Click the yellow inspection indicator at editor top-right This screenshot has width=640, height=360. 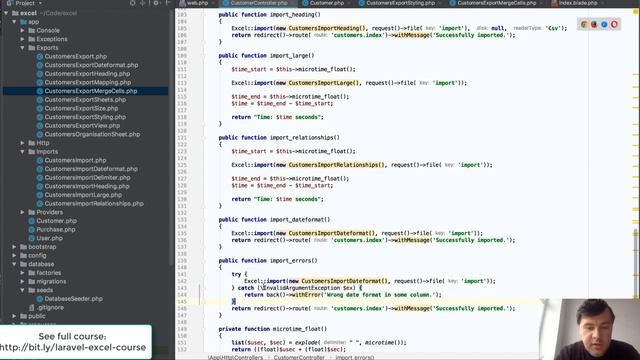[x=635, y=11]
